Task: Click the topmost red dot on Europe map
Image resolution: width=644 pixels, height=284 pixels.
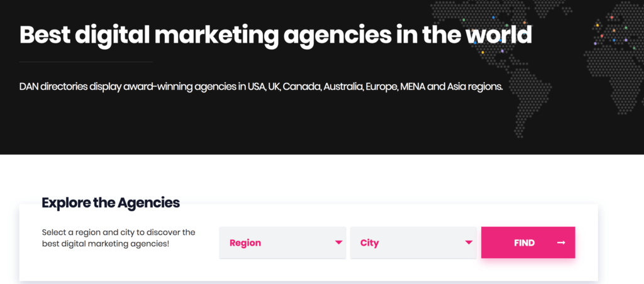Action: [x=611, y=17]
